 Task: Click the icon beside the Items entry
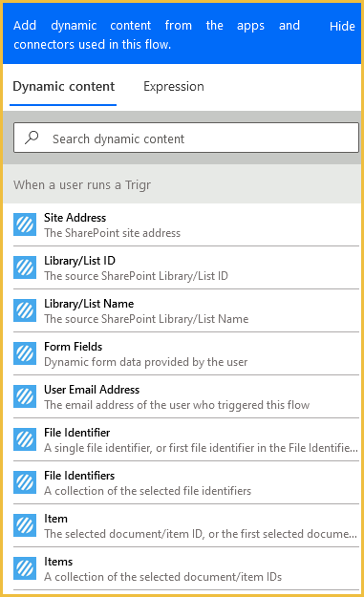point(25,569)
